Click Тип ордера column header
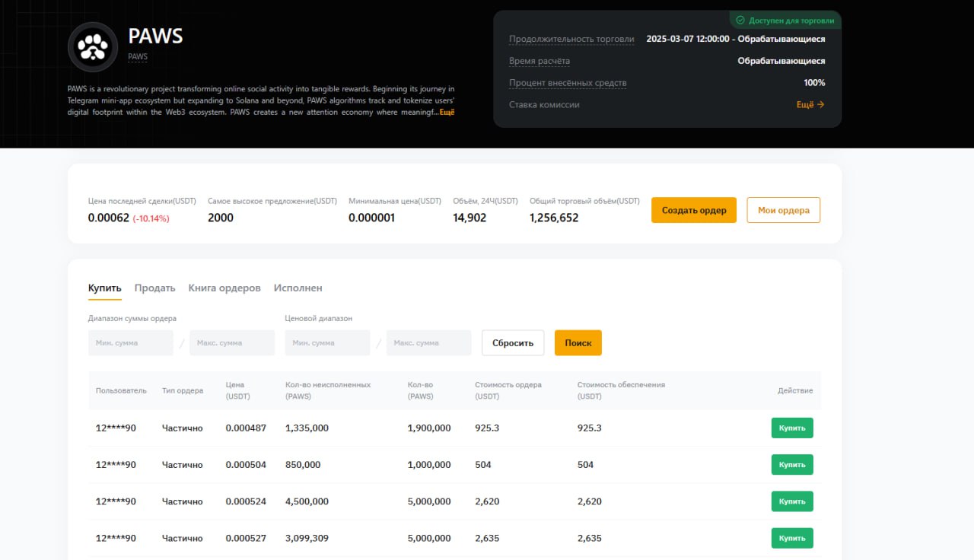This screenshot has height=560, width=974. (x=183, y=390)
